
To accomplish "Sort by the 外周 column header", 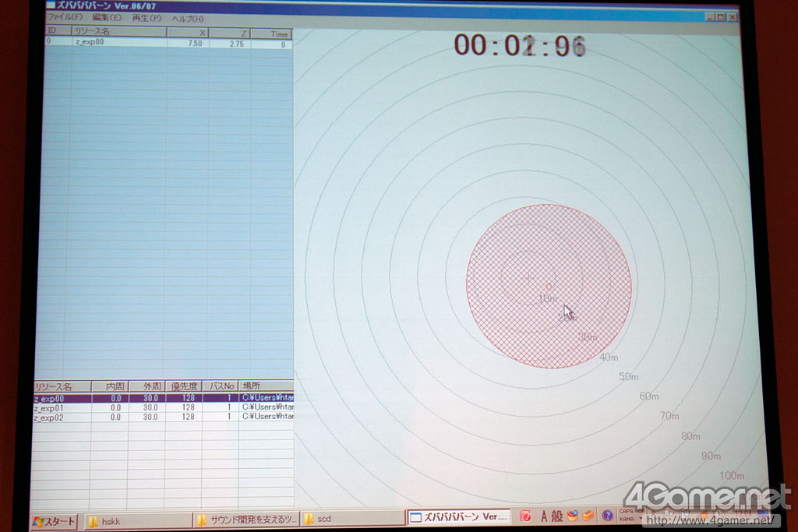I will coord(148,386).
